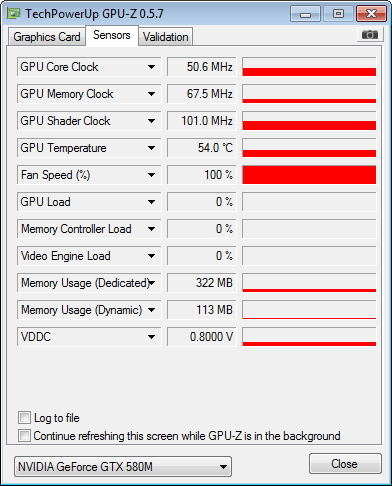Click the GPU Load graph area
This screenshot has height=486, width=392.
[x=309, y=202]
